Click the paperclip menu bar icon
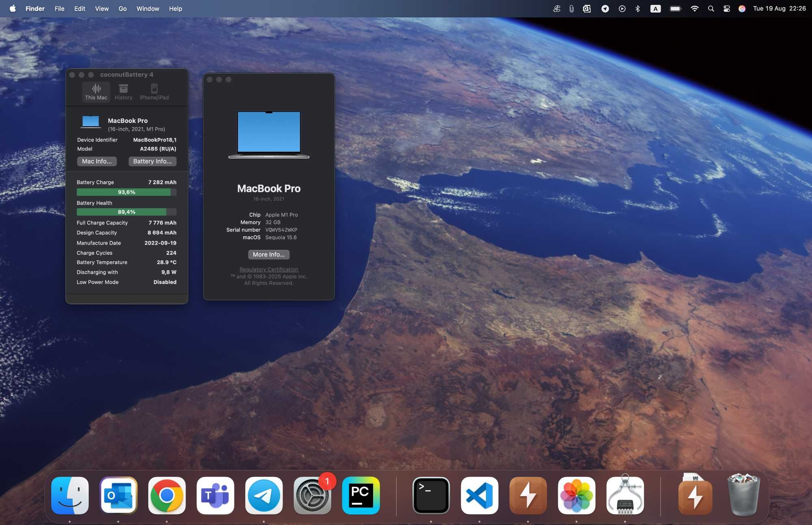The width and height of the screenshot is (812, 525). point(571,9)
